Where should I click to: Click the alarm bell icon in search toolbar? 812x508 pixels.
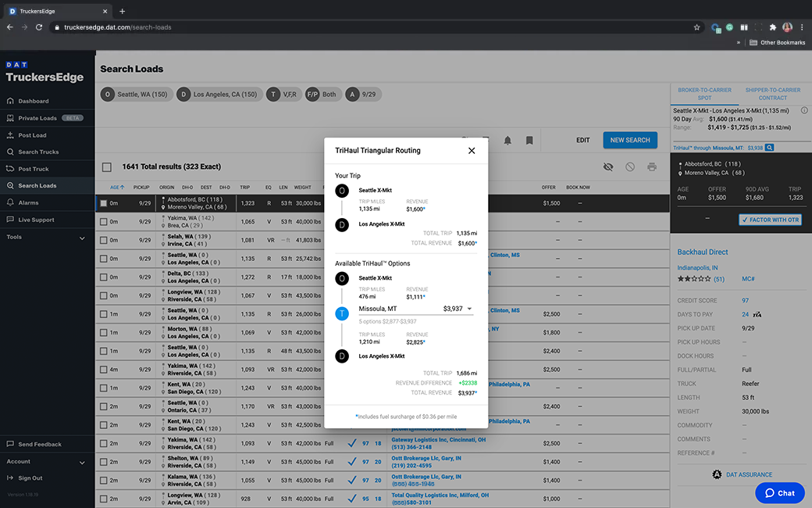tap(507, 141)
